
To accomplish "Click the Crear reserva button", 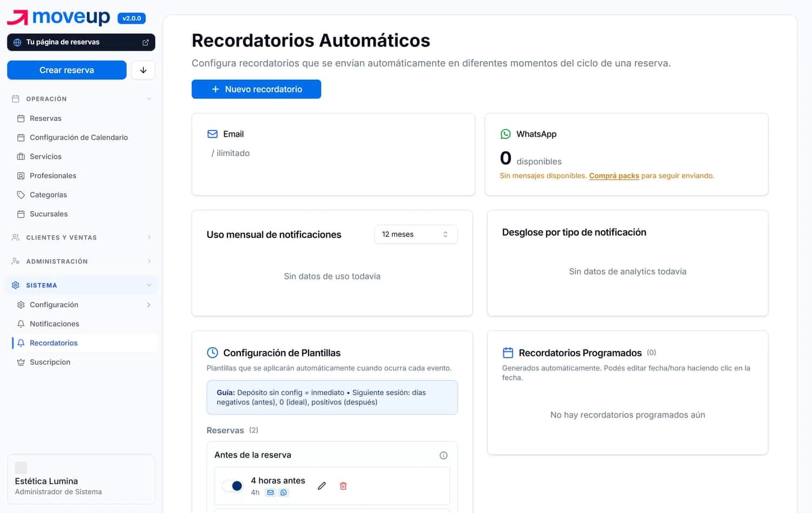I will point(67,70).
